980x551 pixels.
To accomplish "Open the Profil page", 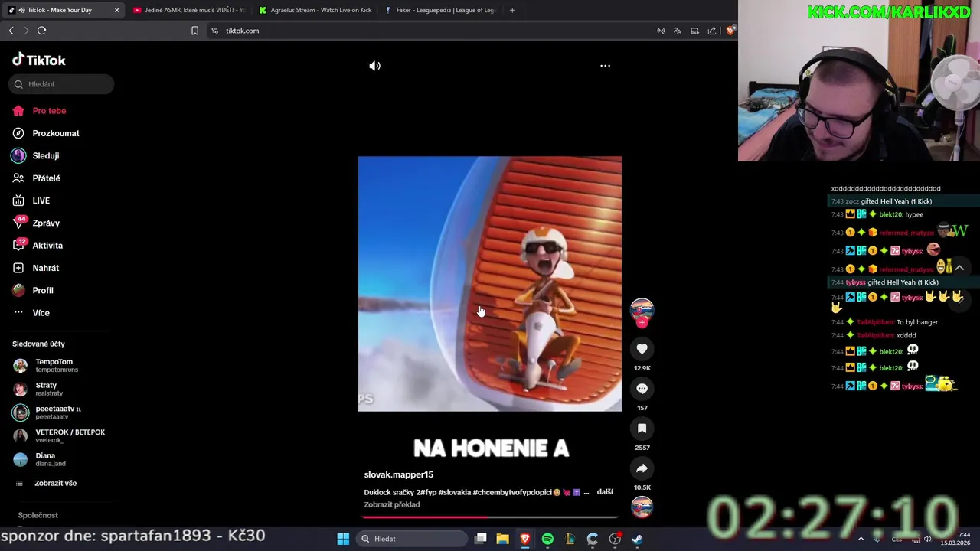I will pyautogui.click(x=43, y=290).
